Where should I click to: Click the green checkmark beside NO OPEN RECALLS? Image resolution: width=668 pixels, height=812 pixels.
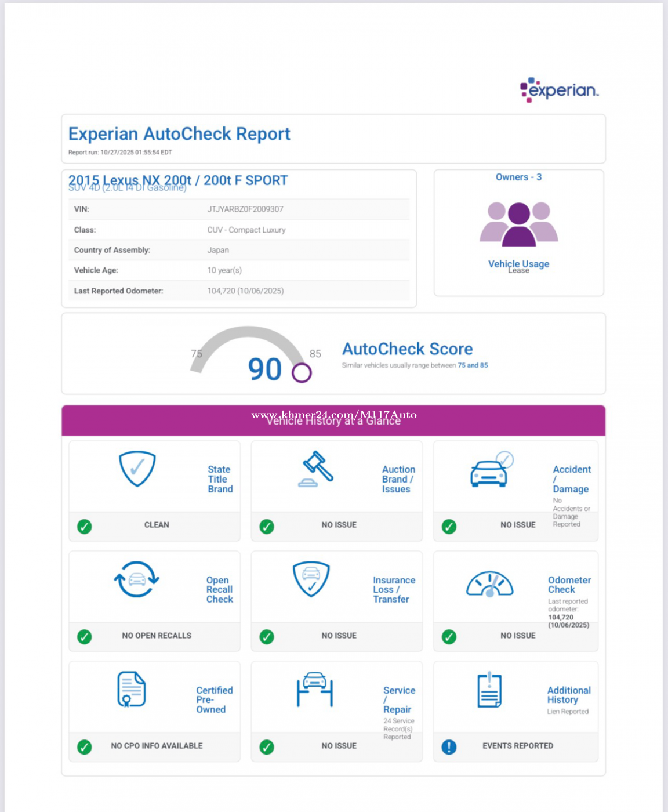pos(85,637)
